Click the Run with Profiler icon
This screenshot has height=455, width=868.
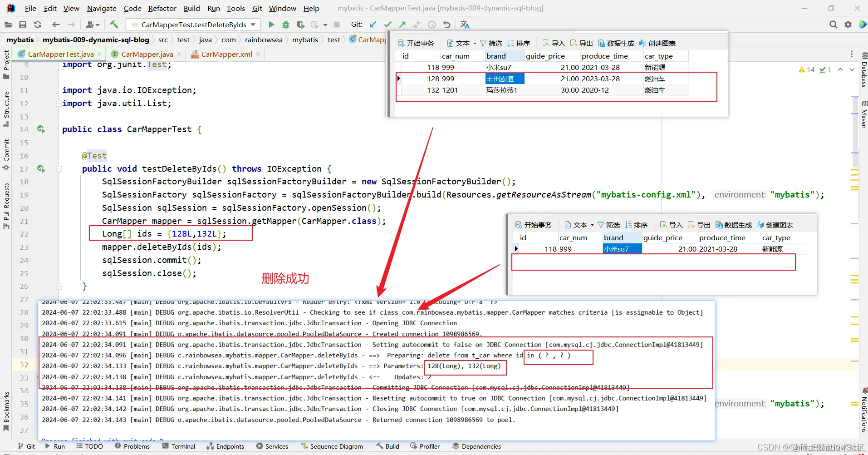(x=314, y=25)
